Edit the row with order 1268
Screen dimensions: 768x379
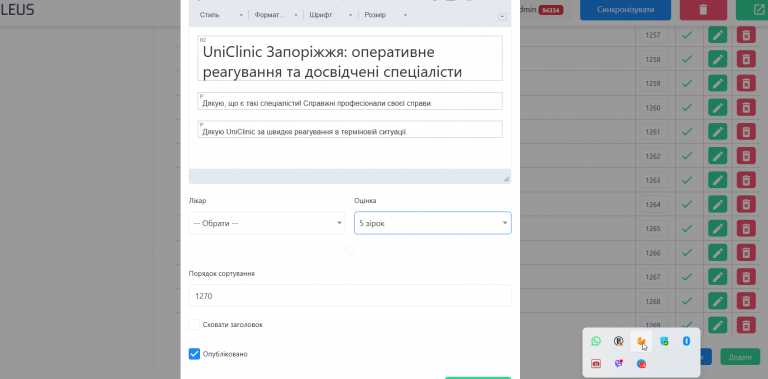(x=718, y=301)
